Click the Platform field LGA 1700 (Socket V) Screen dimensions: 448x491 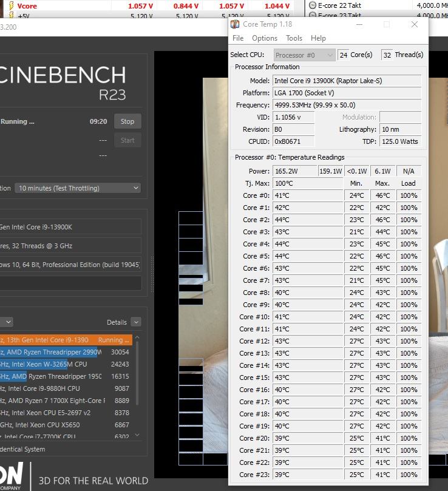coord(347,93)
